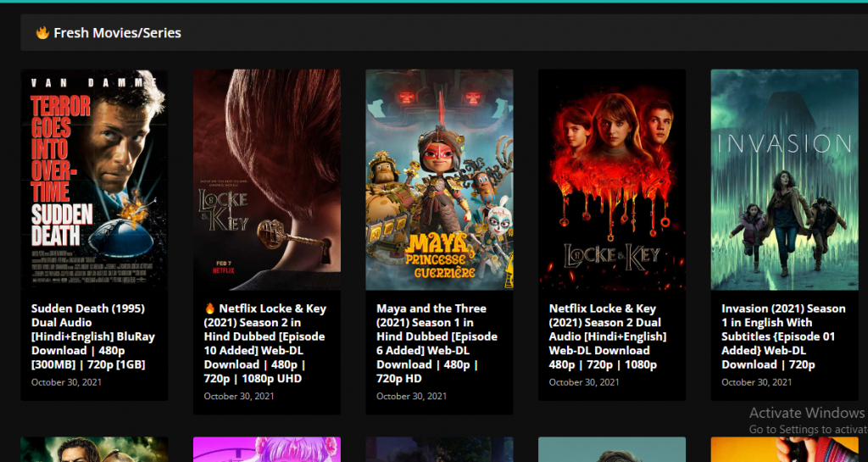The image size is (868, 462).
Task: Click the date under Locke & Key Dual Audio
Action: (584, 382)
